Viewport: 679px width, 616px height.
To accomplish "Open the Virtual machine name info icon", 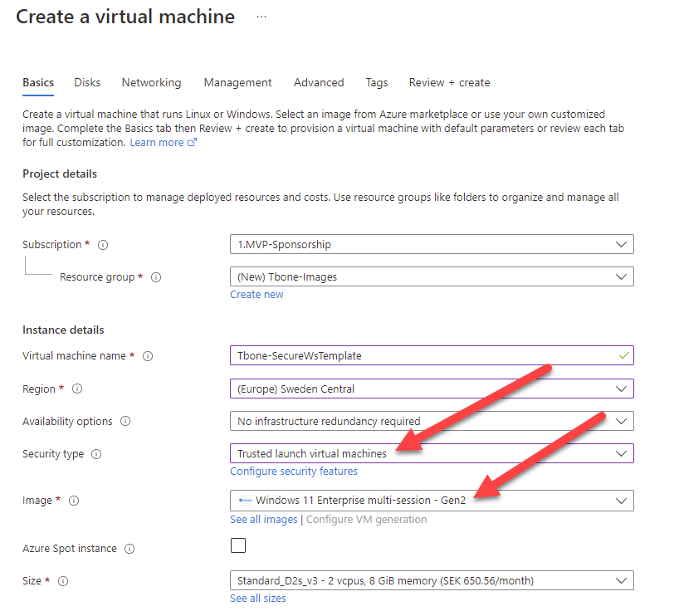I will [148, 355].
